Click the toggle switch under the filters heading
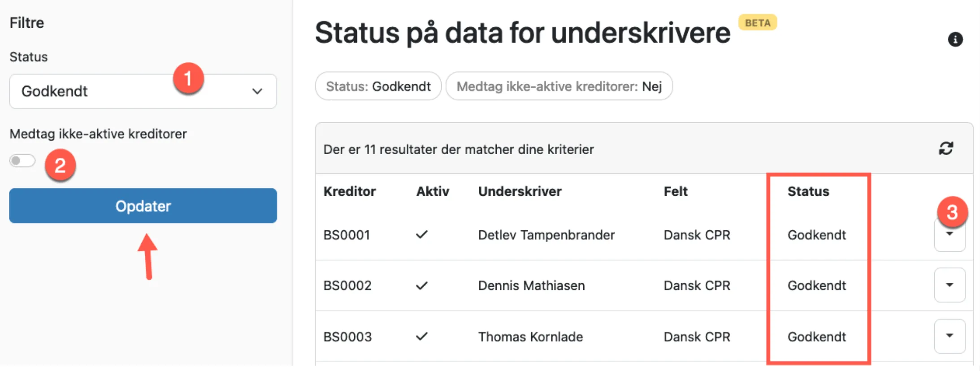The height and width of the screenshot is (371, 980). tap(22, 160)
